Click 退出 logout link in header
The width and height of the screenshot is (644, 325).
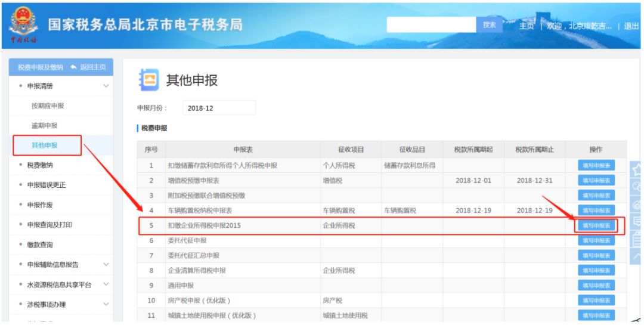pos(631,26)
